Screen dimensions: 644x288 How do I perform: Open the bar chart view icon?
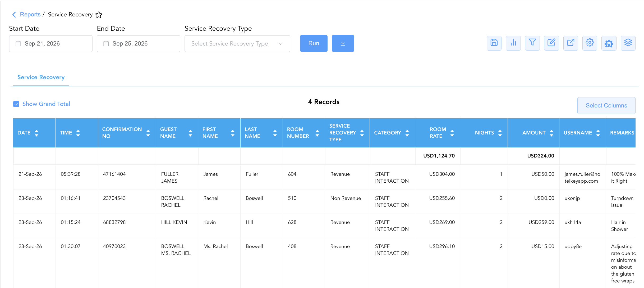[513, 43]
